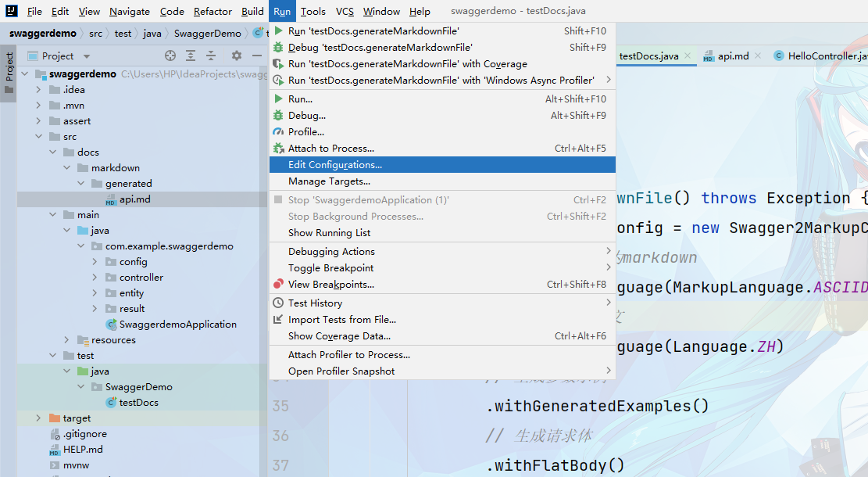The image size is (868, 477).
Task: Open the VCS menu
Action: pyautogui.click(x=345, y=11)
